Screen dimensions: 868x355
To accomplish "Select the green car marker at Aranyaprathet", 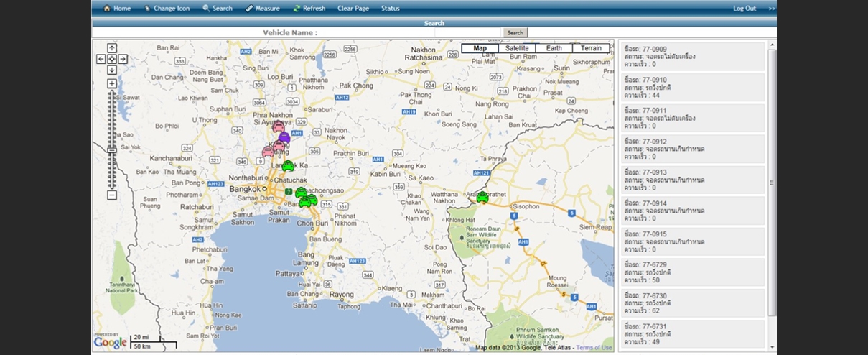I will pos(482,197).
